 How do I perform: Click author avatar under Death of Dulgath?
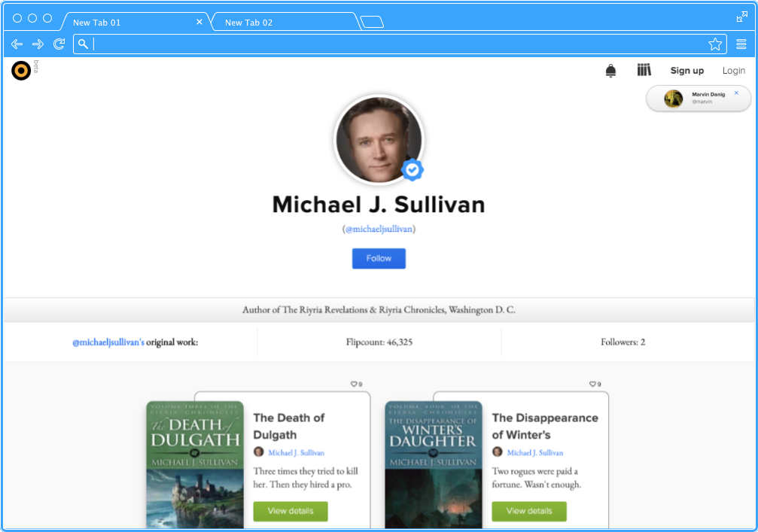click(259, 451)
